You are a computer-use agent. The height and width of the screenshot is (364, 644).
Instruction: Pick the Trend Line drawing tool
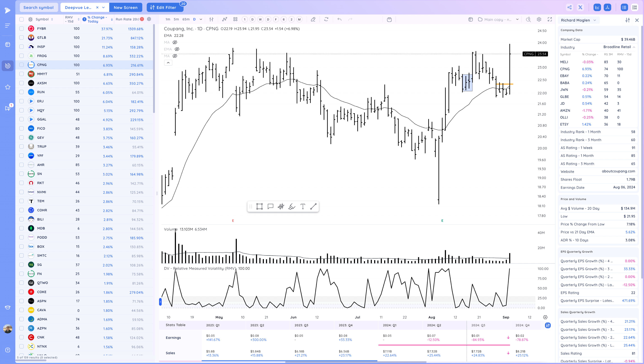coord(313,206)
